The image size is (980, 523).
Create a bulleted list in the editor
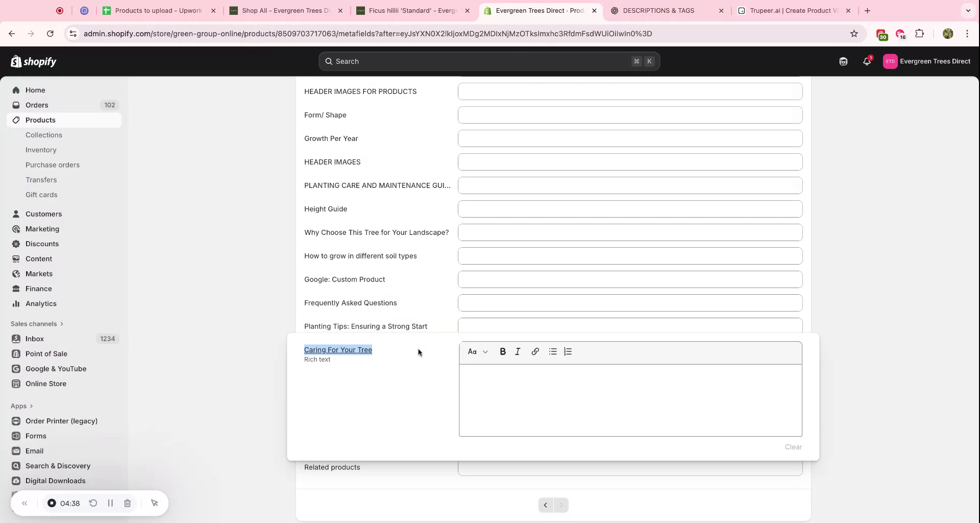coord(552,351)
